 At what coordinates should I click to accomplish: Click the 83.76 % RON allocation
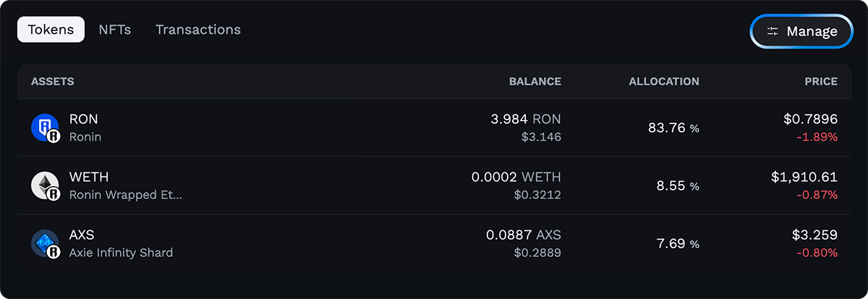pyautogui.click(x=673, y=128)
